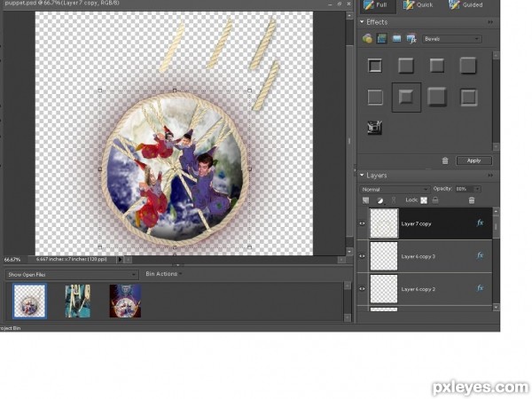
Task: Click the canvas horizontal scrollbar right arrow
Action: tap(341, 260)
